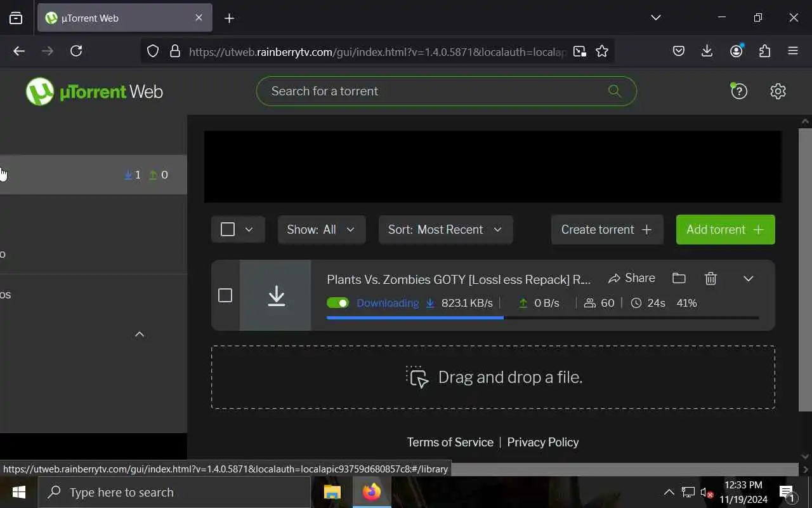Click the shield tracking protection icon
The width and height of the screenshot is (812, 508).
(x=152, y=51)
